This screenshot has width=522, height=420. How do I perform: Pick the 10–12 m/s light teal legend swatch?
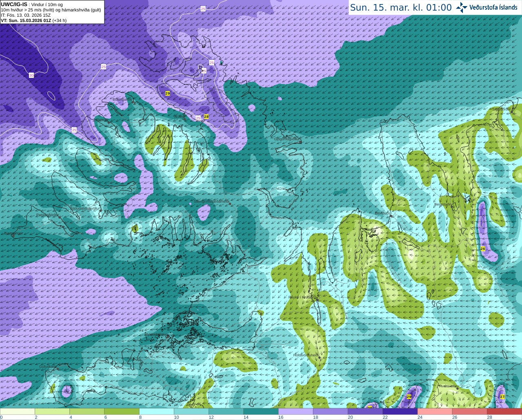[191, 411]
